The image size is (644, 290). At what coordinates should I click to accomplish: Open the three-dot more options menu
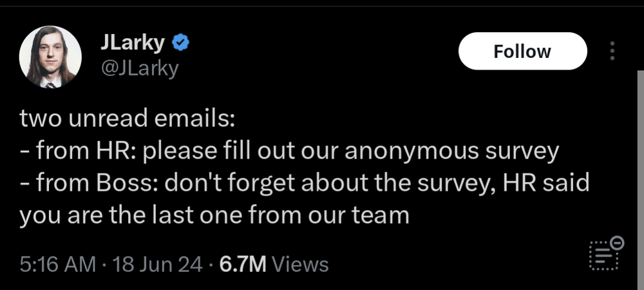(x=612, y=52)
